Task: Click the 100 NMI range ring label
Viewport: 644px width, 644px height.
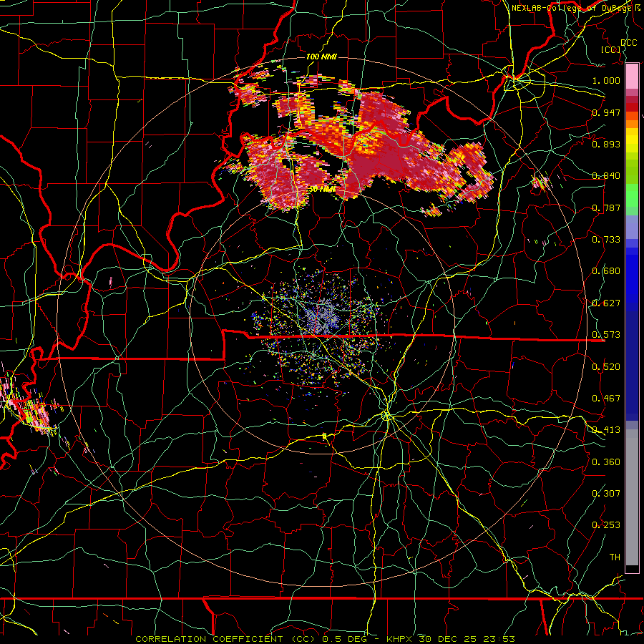Action: click(321, 57)
